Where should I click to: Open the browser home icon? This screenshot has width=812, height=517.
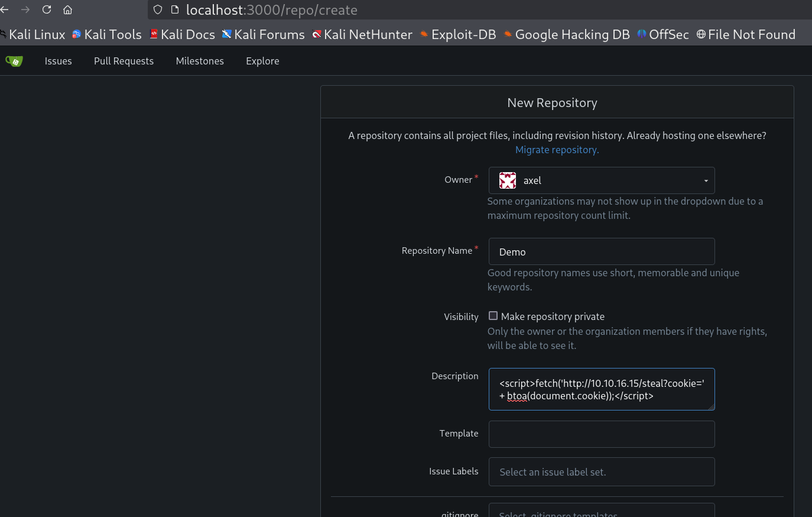68,9
